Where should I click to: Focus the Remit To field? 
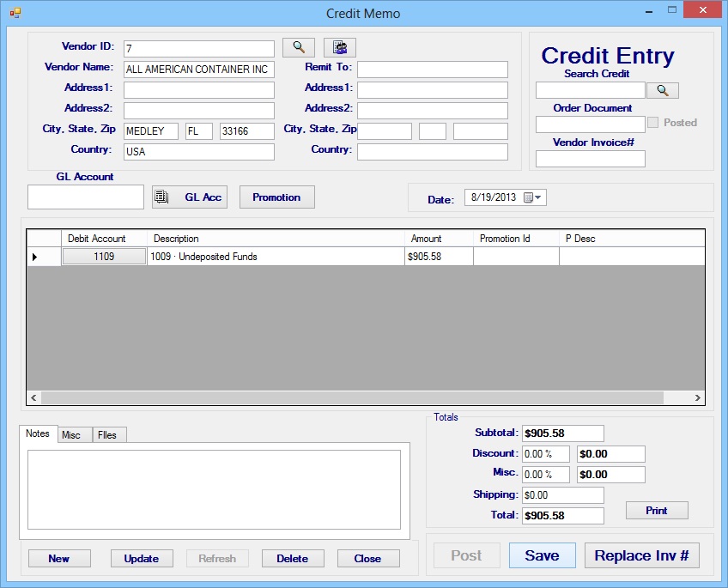pyautogui.click(x=433, y=70)
